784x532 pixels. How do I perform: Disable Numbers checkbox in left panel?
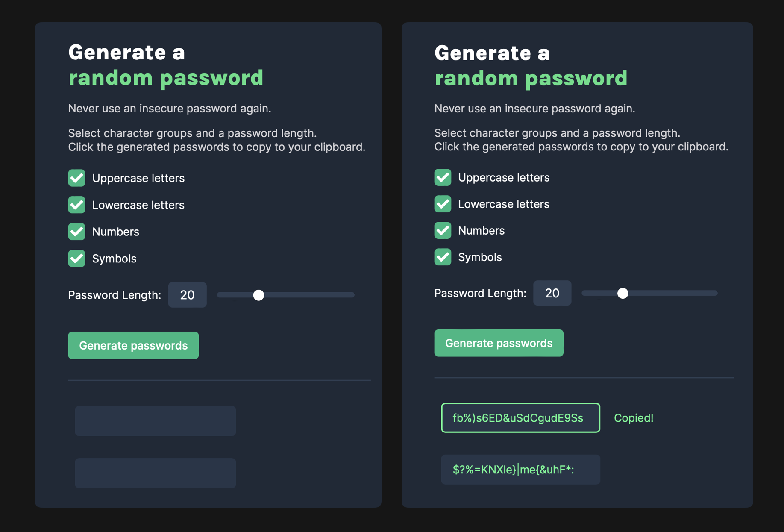point(77,232)
